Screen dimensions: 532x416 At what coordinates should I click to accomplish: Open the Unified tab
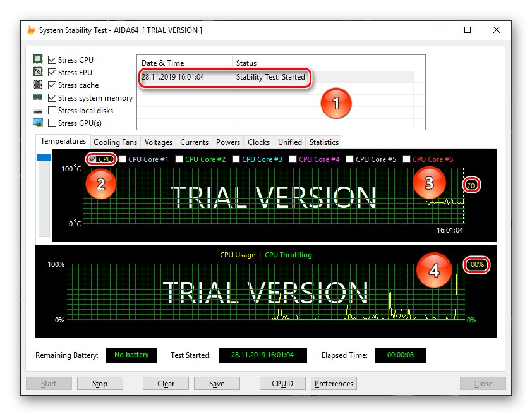click(290, 142)
